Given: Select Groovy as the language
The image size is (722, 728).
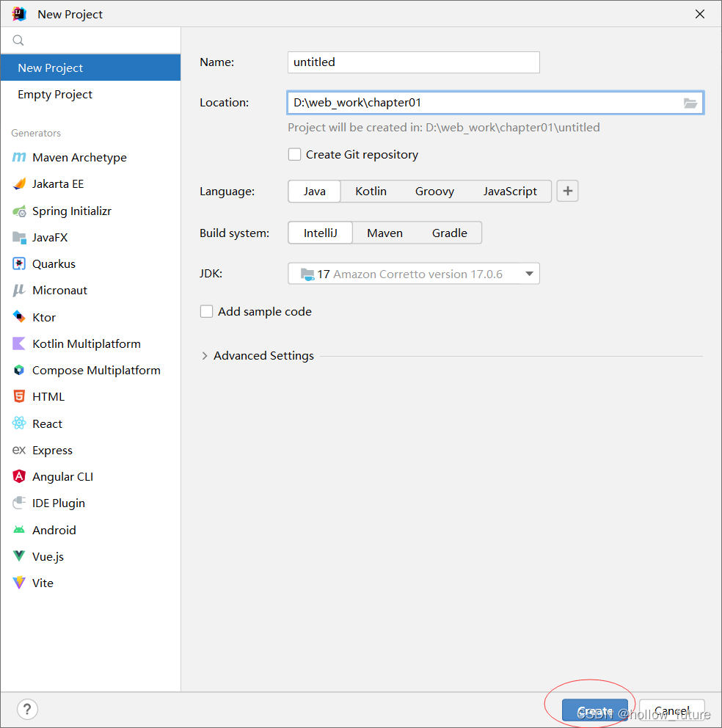Looking at the screenshot, I should click(434, 192).
